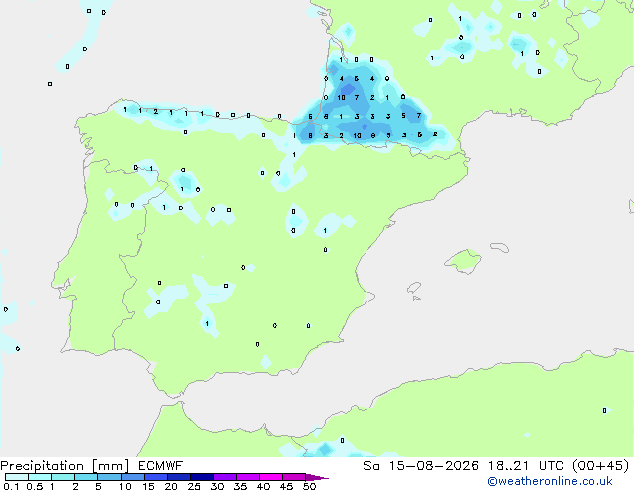
Task: Click the '0.1' legend scale label
Action: click(11, 486)
